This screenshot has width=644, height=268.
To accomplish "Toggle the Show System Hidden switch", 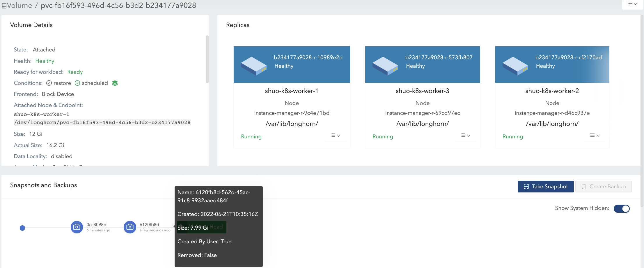I will (x=621, y=208).
